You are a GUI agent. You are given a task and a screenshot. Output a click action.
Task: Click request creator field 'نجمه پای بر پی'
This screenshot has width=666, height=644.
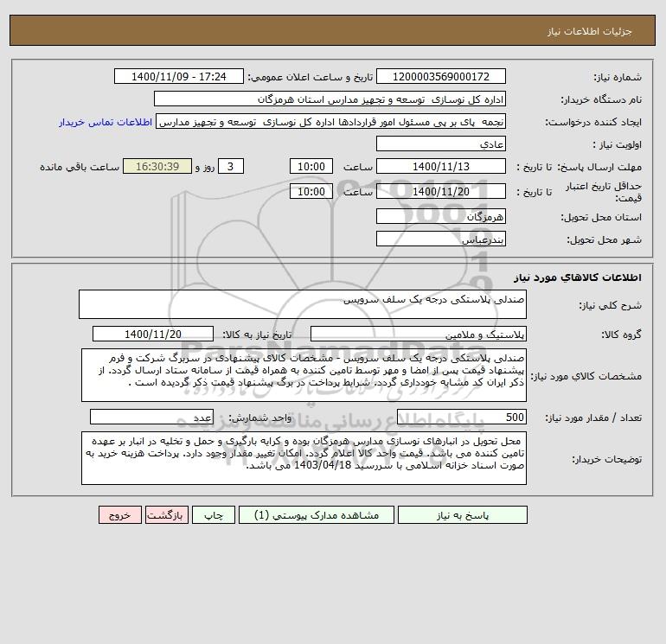click(x=331, y=121)
